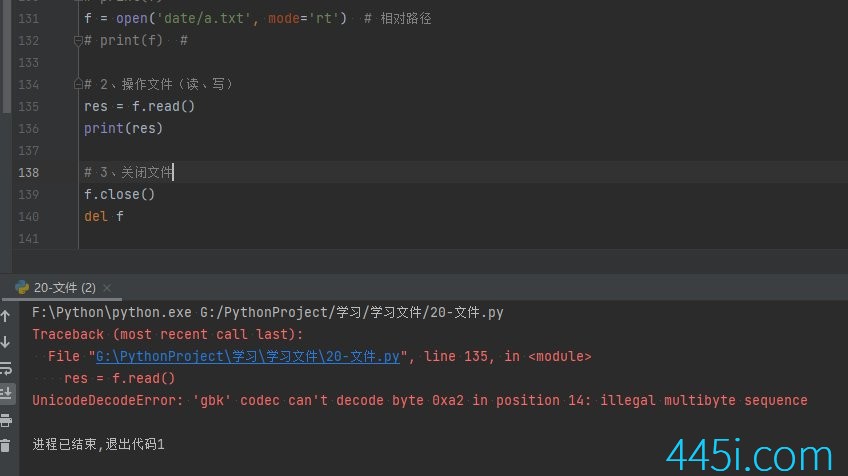Image resolution: width=848 pixels, height=476 pixels.
Task: Click the up-arrow to go up the stack trace
Action: coord(5,316)
